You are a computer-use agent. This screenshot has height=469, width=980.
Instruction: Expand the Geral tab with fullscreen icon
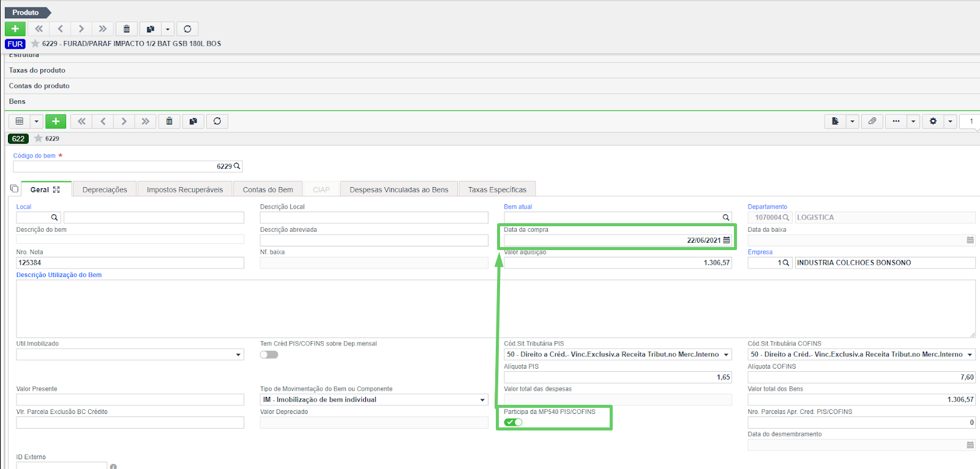point(56,190)
